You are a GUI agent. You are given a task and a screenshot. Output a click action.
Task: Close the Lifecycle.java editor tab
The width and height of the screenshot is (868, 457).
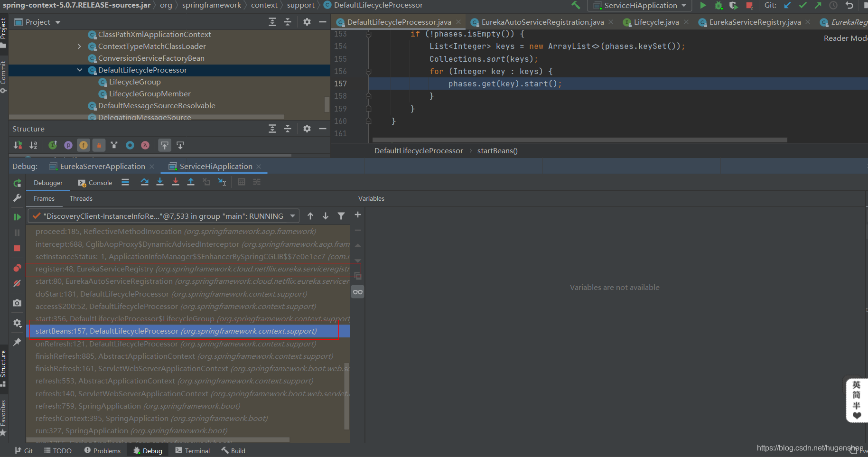point(686,22)
